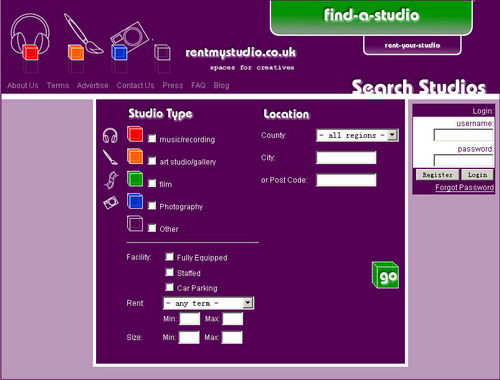Click the Location heading
The image size is (500, 380).
pyautogui.click(x=286, y=114)
